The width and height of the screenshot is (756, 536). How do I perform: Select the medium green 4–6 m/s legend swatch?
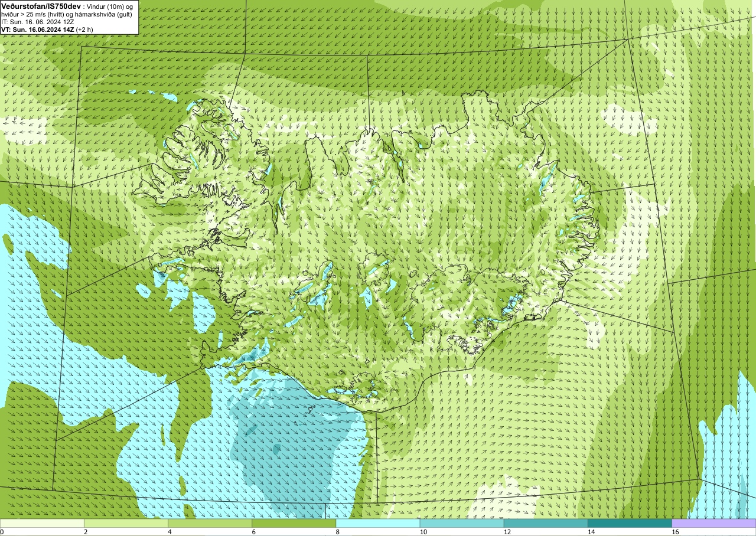210,523
